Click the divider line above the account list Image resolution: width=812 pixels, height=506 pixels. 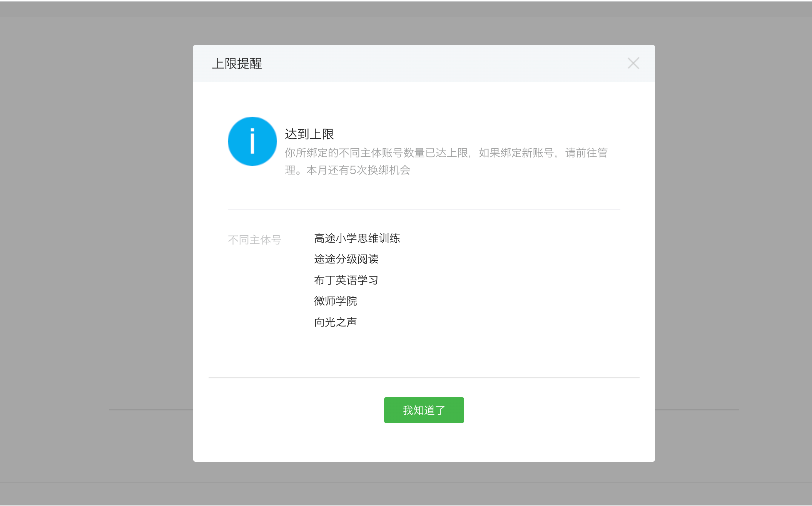[x=423, y=210]
